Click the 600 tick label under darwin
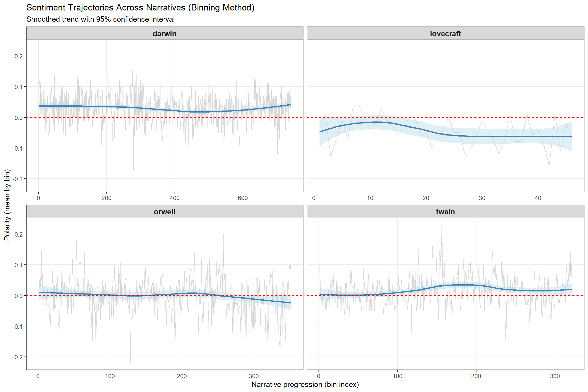Viewport: 588px width, 392px height. click(x=243, y=198)
